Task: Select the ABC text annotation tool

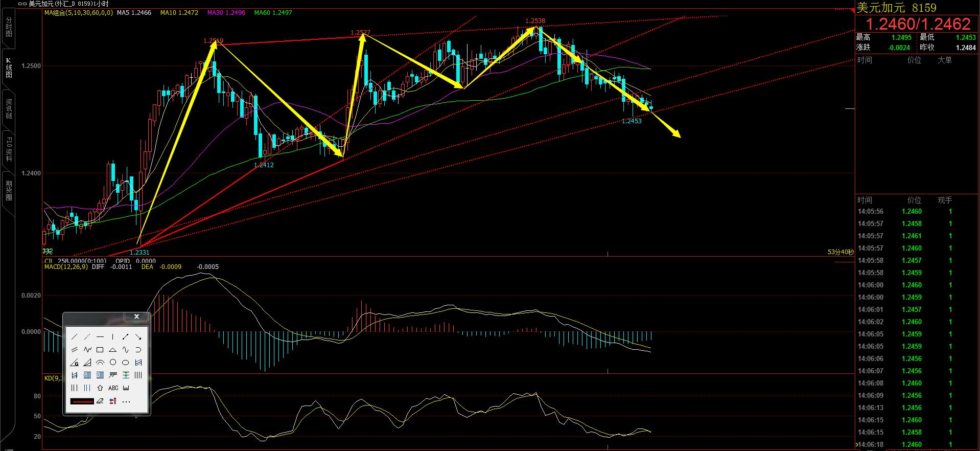Action: click(113, 388)
